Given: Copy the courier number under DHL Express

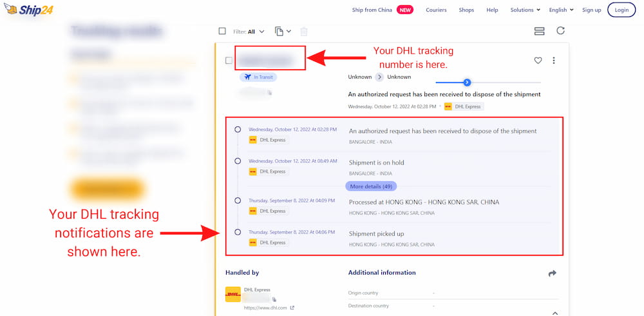Looking at the screenshot, I should click(x=274, y=299).
